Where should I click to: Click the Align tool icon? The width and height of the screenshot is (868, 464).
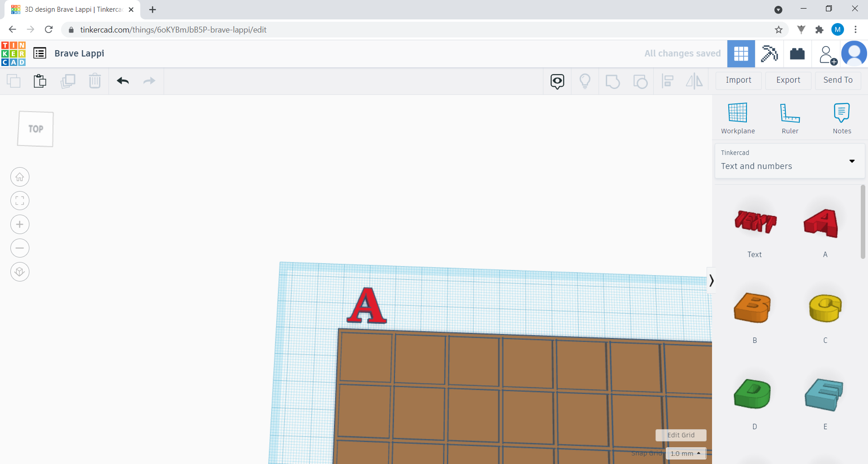click(667, 81)
